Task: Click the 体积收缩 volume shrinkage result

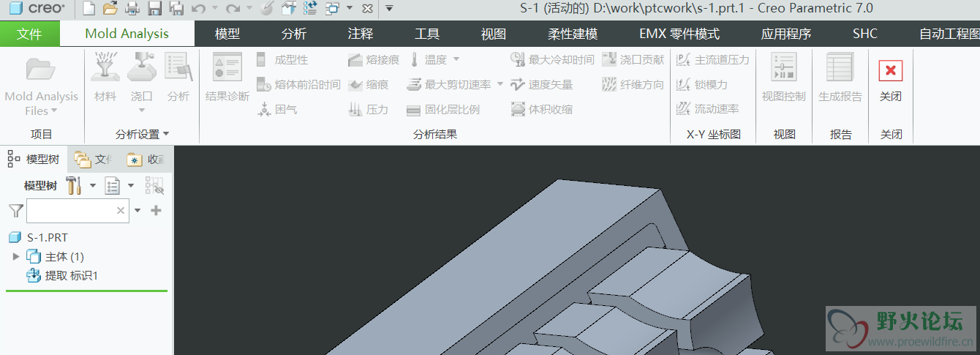Action: [x=542, y=109]
